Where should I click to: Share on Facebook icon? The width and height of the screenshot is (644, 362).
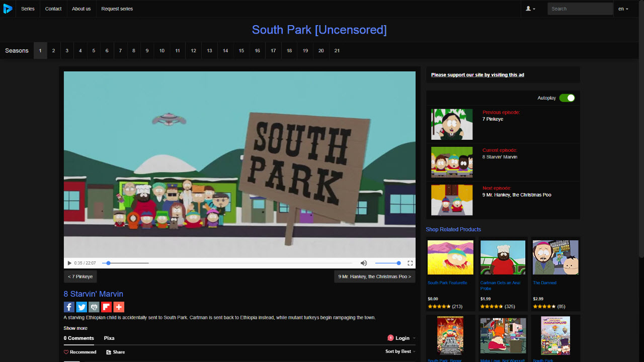coord(69,307)
